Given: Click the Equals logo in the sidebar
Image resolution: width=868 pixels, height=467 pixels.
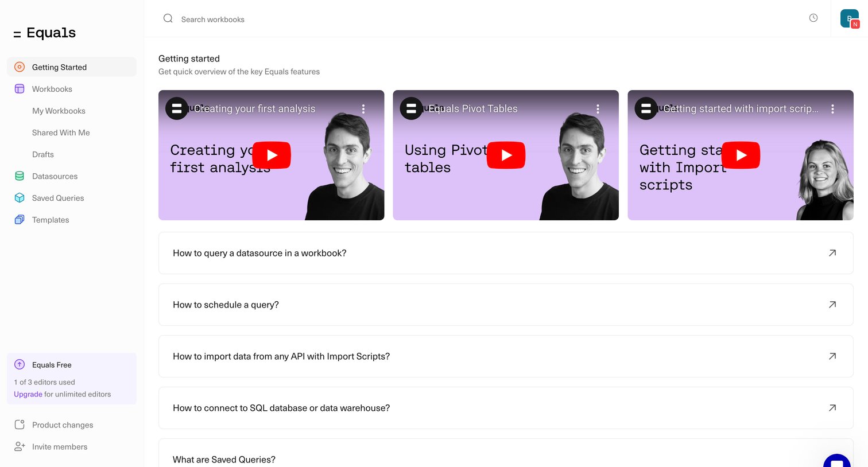Looking at the screenshot, I should click(x=45, y=33).
